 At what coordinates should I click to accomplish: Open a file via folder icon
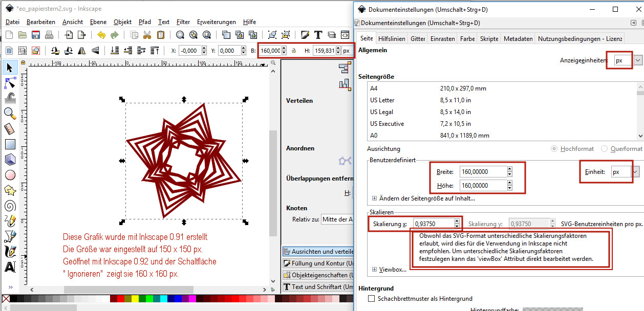[22, 35]
